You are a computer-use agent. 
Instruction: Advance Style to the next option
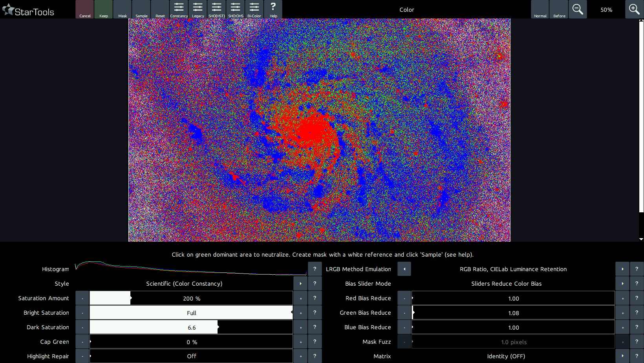(300, 283)
